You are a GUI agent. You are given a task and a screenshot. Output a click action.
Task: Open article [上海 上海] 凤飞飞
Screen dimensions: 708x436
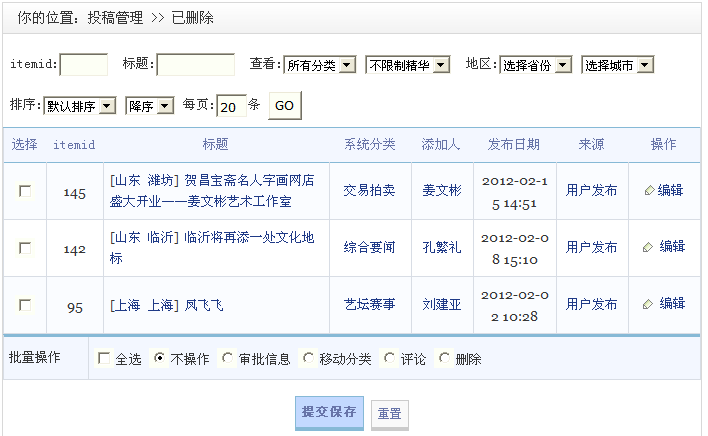[167, 306]
